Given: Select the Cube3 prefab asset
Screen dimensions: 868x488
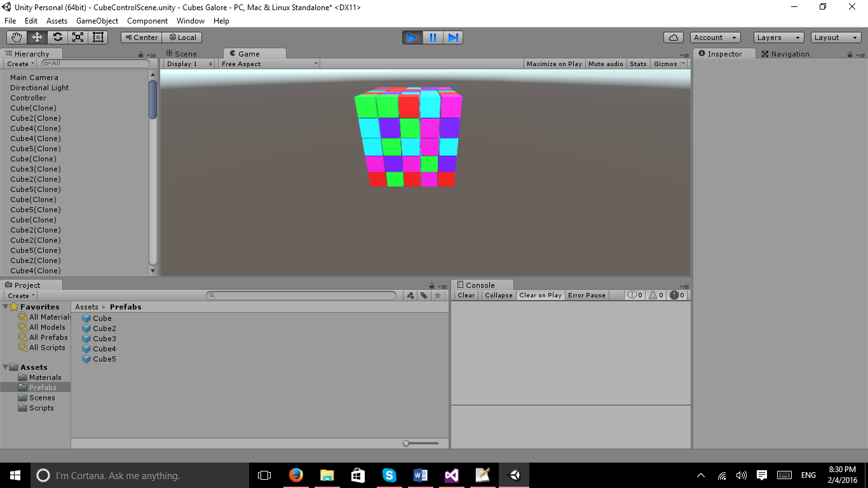Looking at the screenshot, I should [x=99, y=339].
